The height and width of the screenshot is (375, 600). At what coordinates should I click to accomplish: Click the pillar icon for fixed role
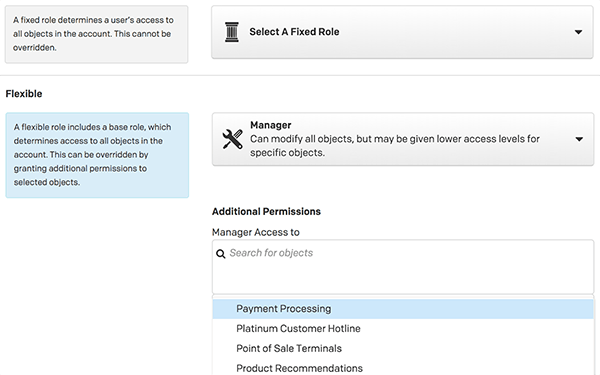click(x=232, y=32)
